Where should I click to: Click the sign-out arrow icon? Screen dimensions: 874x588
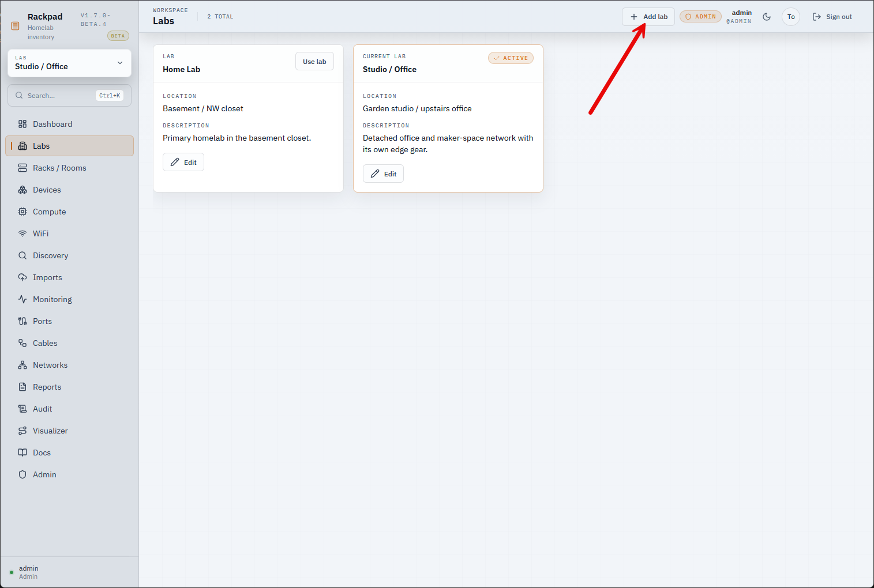[817, 17]
